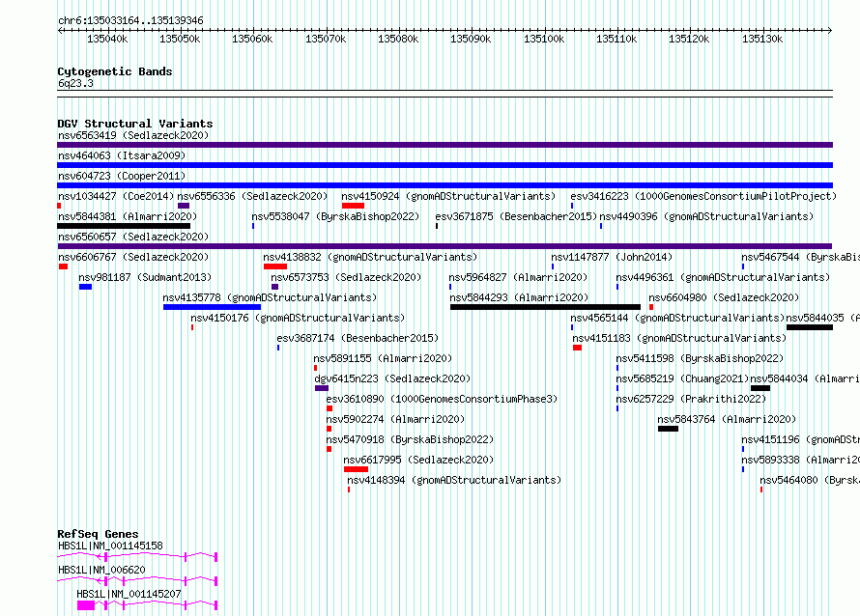Click nsv6606767 (Sedlazeck2020) label
This screenshot has width=860, height=616.
[x=133, y=257]
